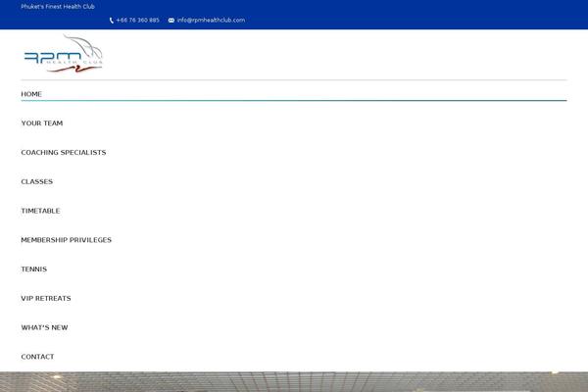Open COACHING SPECIALISTS menu item
Screen dimensions: 588x392
click(x=64, y=152)
